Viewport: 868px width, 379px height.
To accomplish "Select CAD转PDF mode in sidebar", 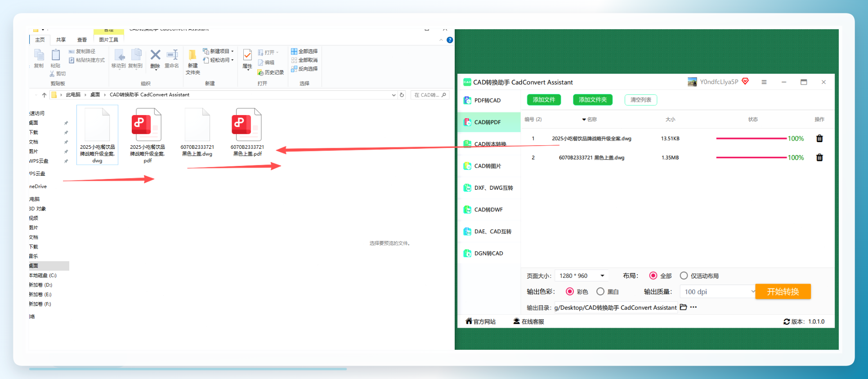I will point(489,122).
